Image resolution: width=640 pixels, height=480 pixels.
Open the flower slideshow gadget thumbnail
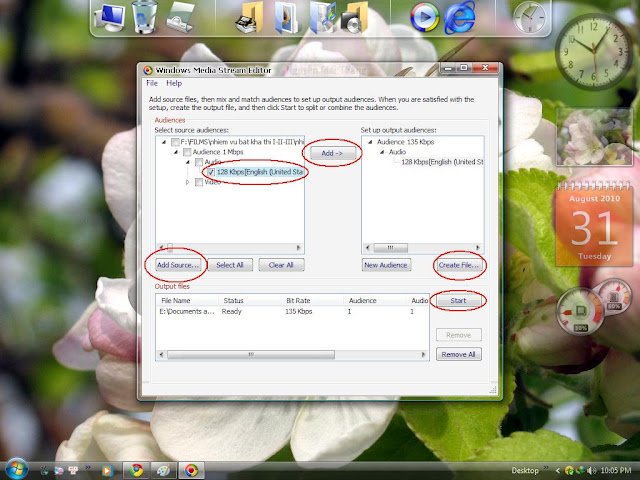[594, 137]
